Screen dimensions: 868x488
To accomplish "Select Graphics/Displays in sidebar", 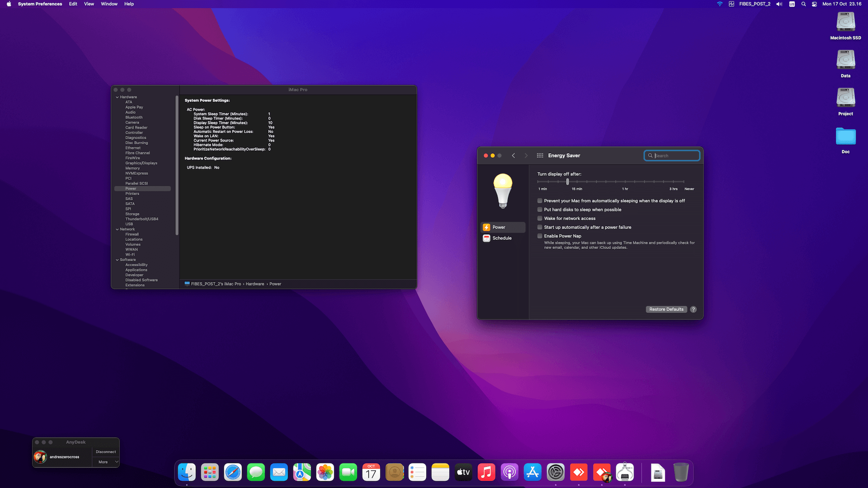I will tap(141, 163).
